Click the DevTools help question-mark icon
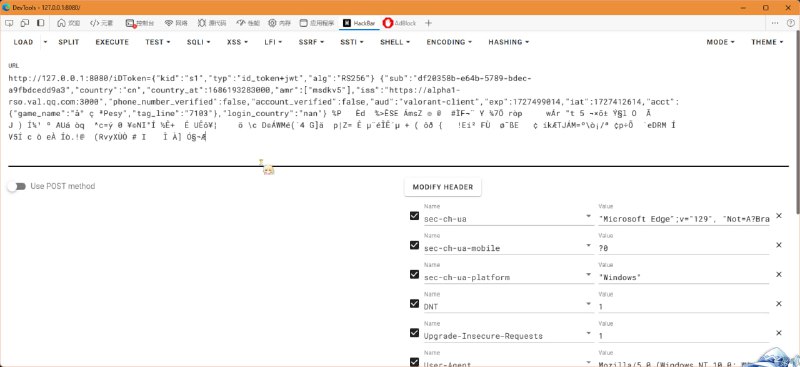This screenshot has height=367, width=800. point(790,23)
